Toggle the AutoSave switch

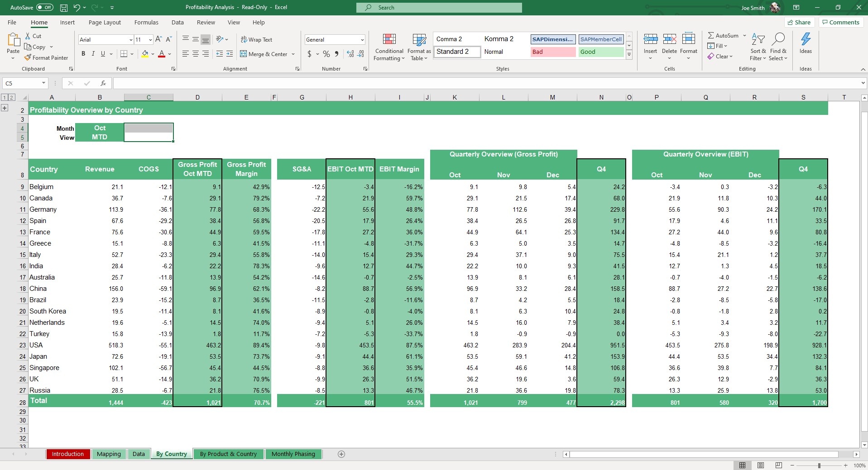44,8
